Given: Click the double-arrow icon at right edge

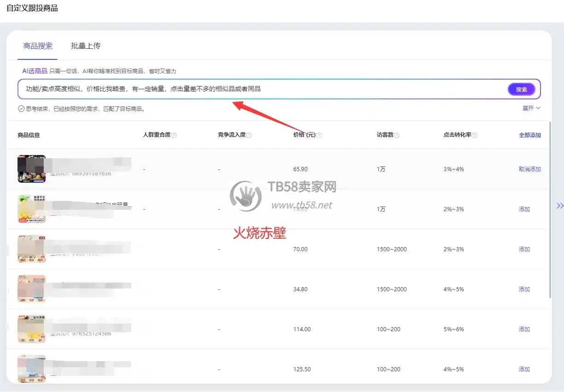Looking at the screenshot, I should point(560,206).
